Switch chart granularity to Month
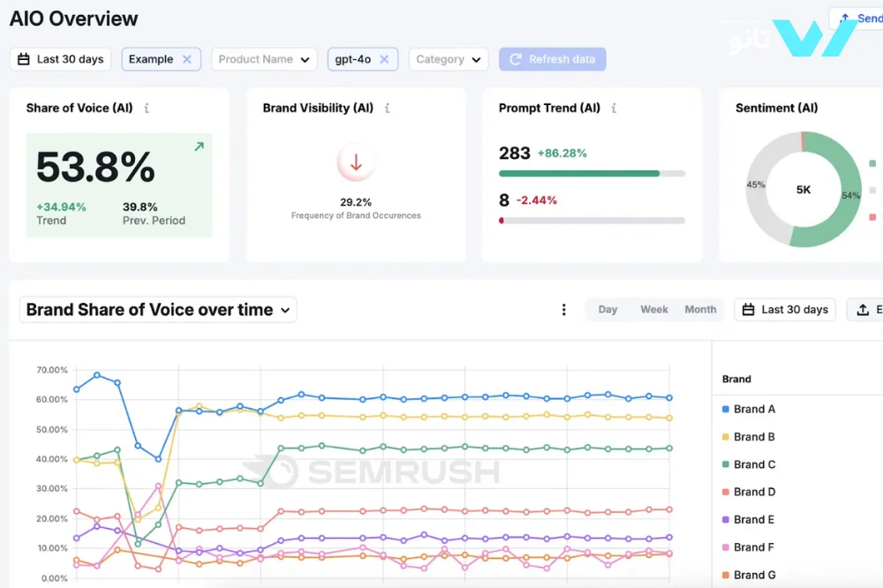Screen dimensions: 883x588 coord(700,310)
